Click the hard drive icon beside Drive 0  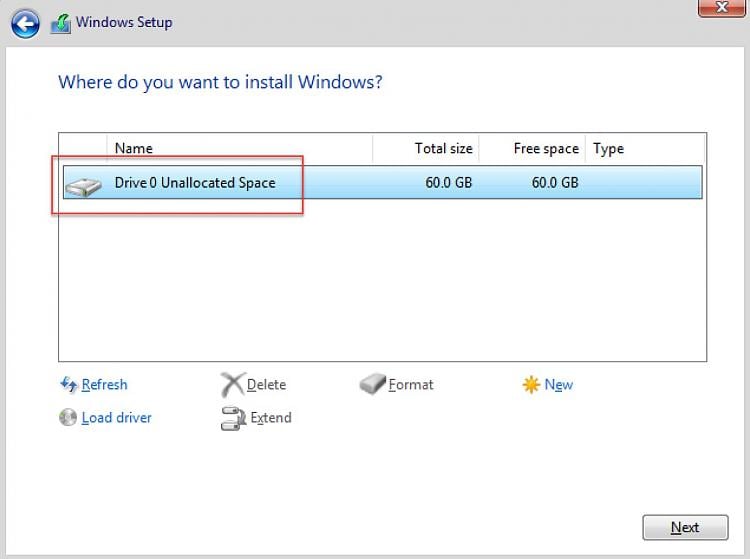click(84, 185)
